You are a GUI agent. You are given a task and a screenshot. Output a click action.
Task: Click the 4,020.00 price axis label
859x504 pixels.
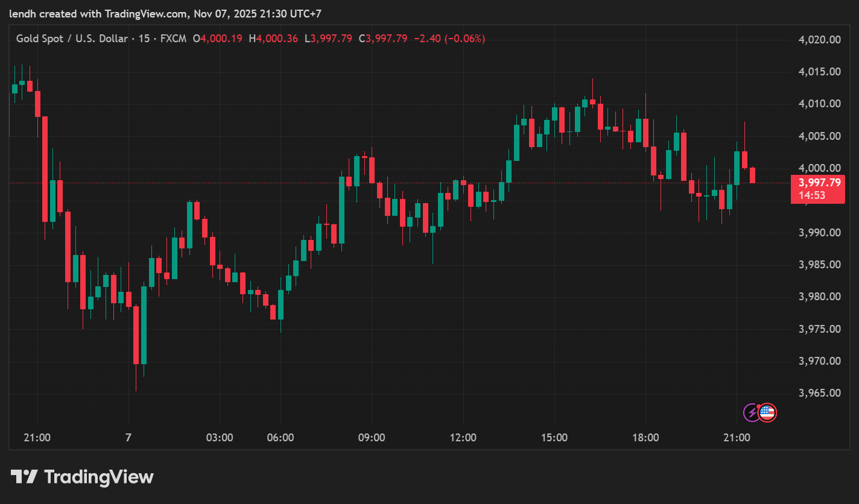click(x=819, y=40)
